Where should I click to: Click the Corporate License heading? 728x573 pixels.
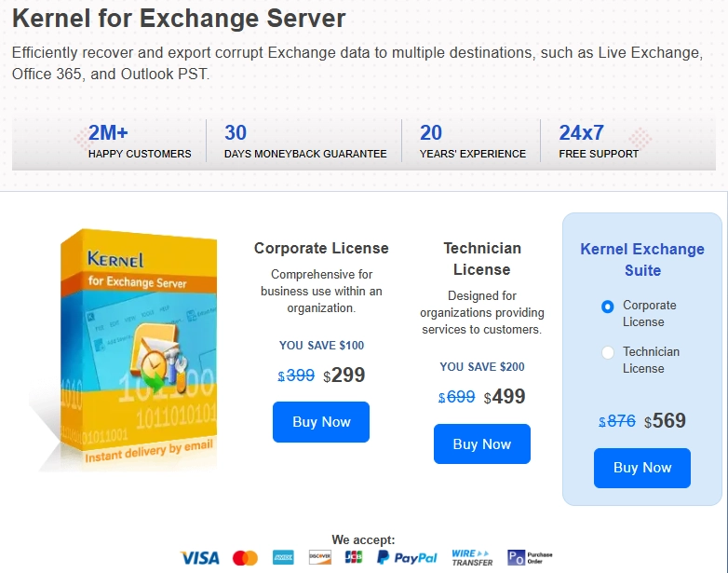pos(321,248)
